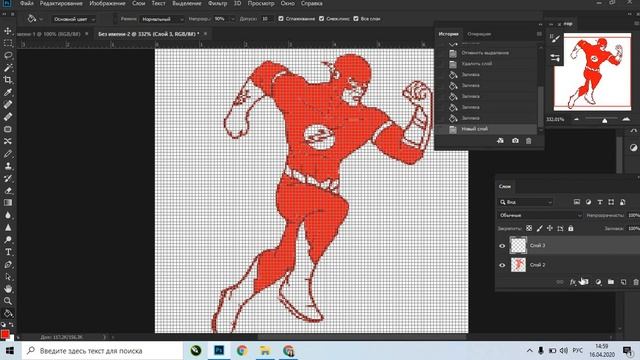Select the Hand tool
The height and width of the screenshot is (360, 640).
pos(8,289)
